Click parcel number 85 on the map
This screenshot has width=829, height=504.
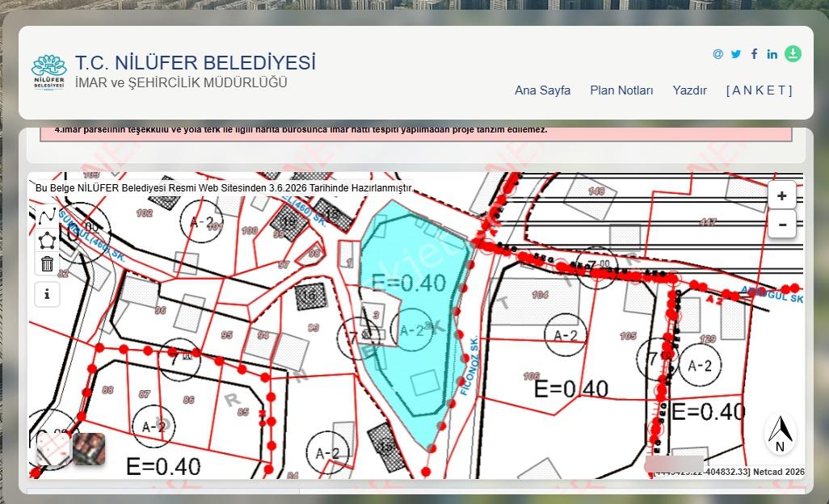click(x=243, y=412)
